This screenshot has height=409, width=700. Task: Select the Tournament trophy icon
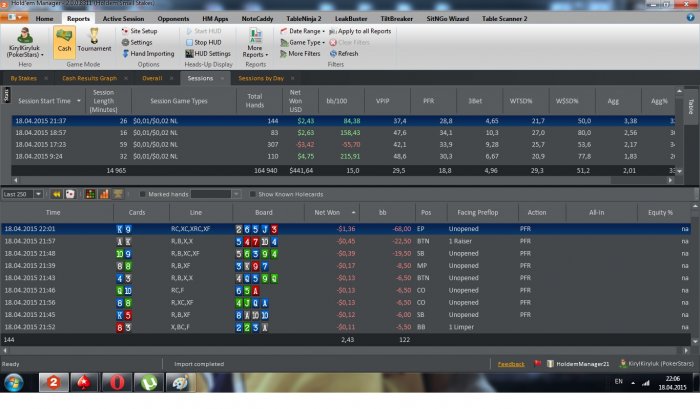pos(94,41)
